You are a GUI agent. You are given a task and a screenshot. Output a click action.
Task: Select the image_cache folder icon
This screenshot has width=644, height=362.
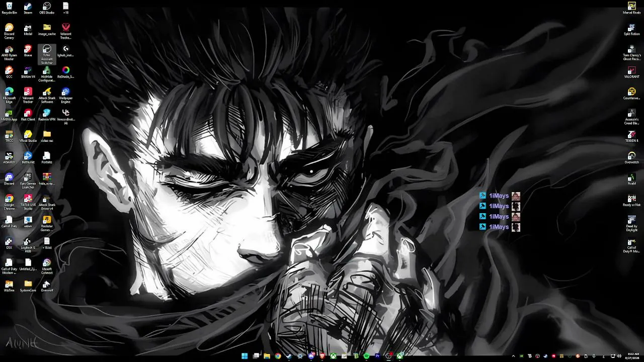(47, 29)
